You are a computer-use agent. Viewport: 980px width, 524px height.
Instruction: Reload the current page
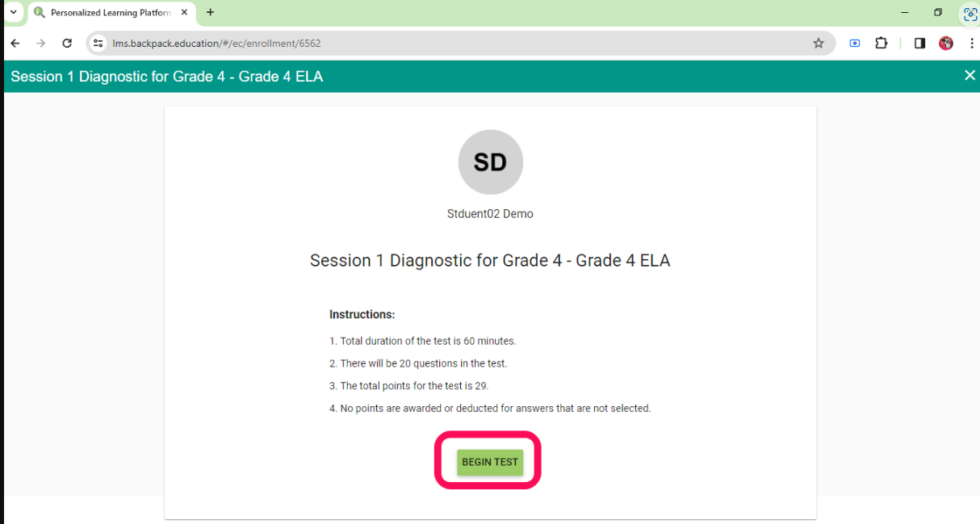pos(68,44)
